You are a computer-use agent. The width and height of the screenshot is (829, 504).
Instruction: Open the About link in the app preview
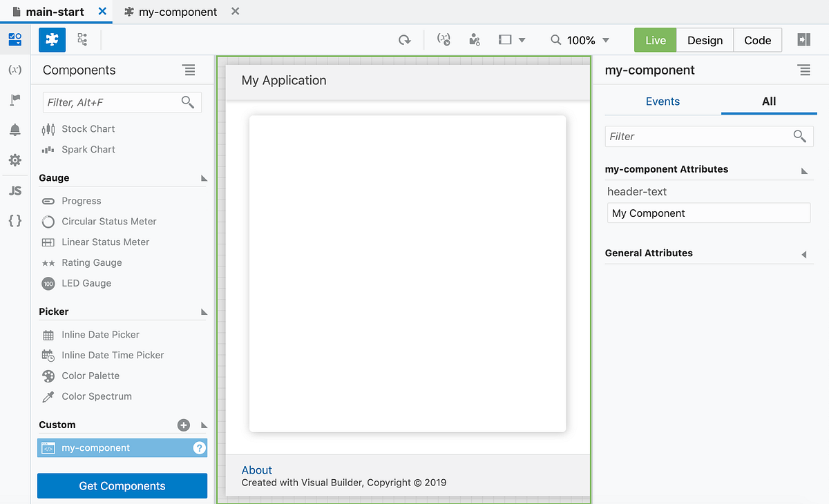click(256, 469)
